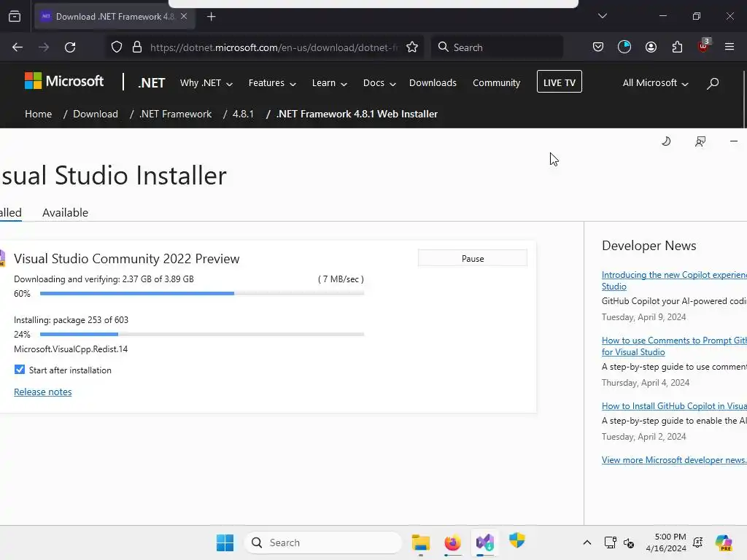Pause the Visual Studio installation

tap(473, 258)
